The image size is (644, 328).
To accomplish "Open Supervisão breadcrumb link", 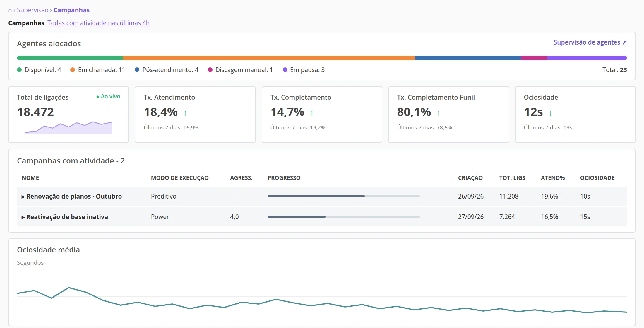I will click(32, 10).
